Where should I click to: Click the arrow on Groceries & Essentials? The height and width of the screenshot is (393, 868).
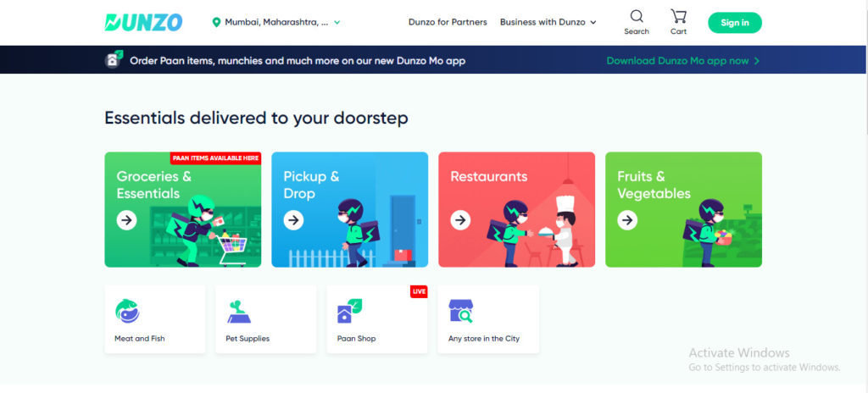[126, 220]
